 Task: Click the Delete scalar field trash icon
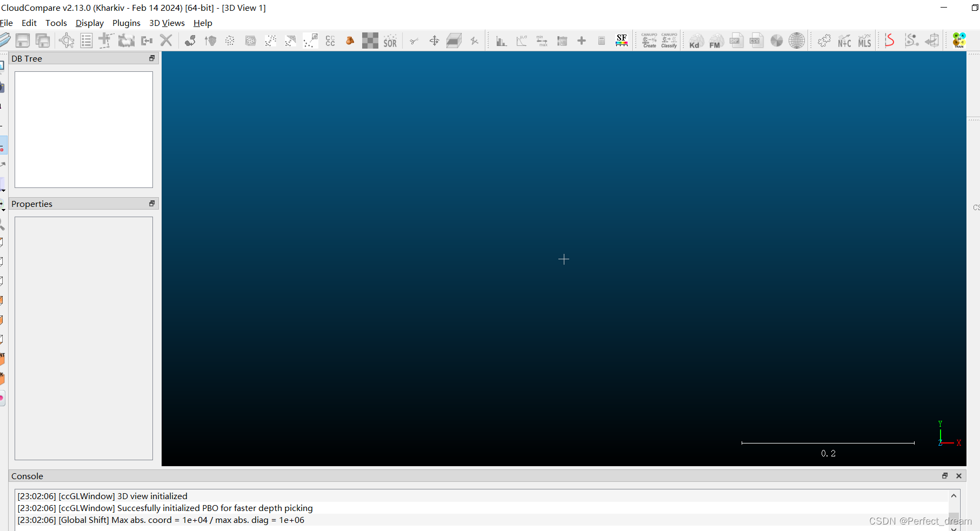click(562, 41)
